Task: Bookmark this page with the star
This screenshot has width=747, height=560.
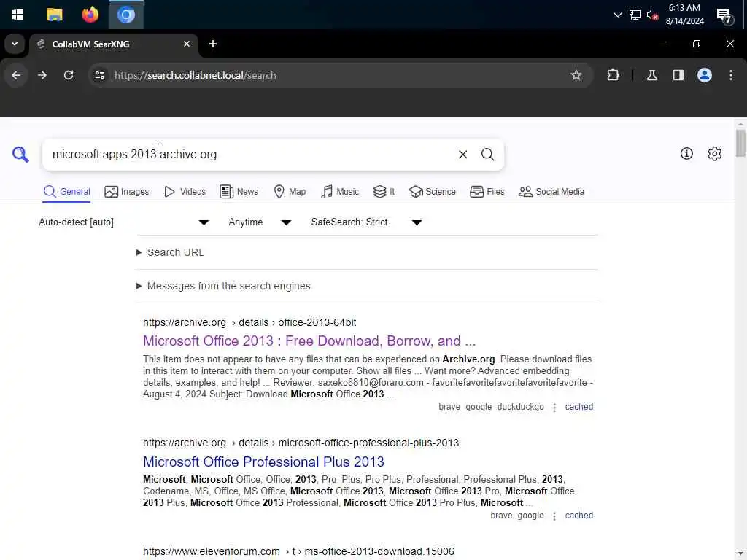Action: pos(576,75)
